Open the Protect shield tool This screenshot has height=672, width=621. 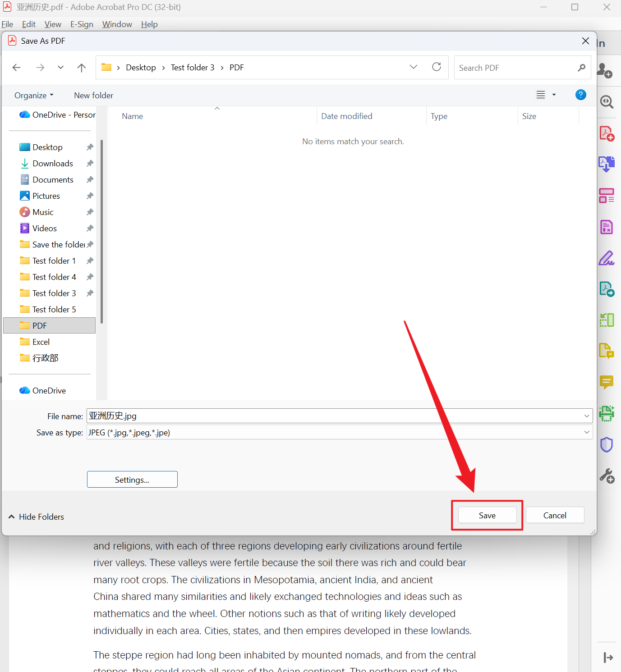607,444
